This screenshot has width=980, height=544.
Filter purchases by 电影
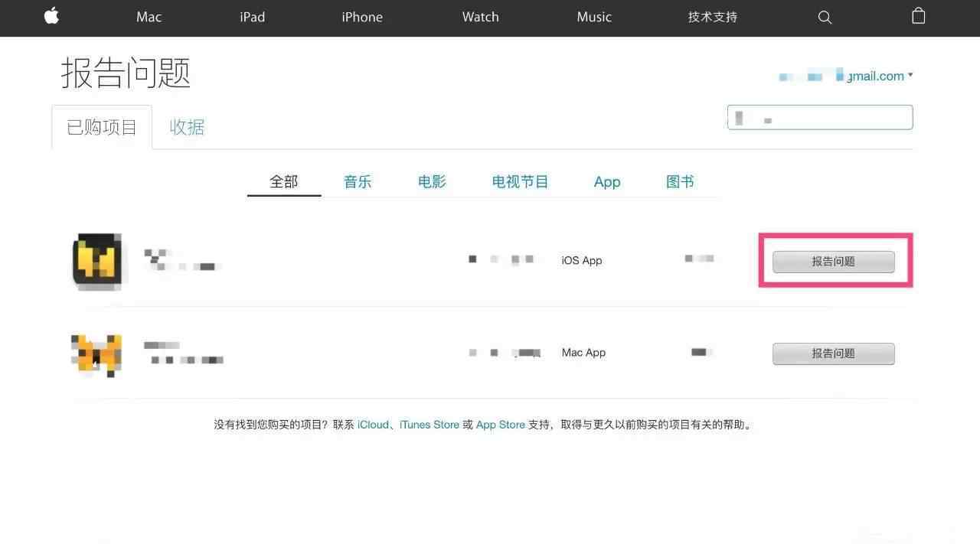tap(432, 182)
